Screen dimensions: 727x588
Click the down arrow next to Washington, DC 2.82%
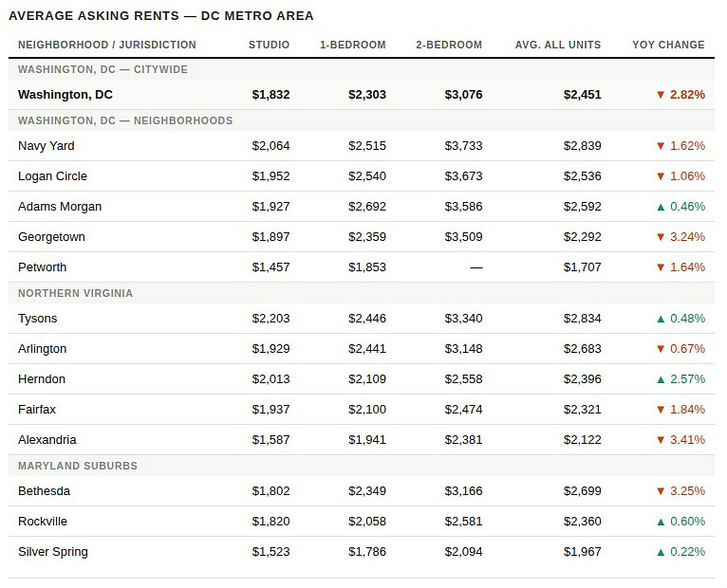tap(661, 95)
